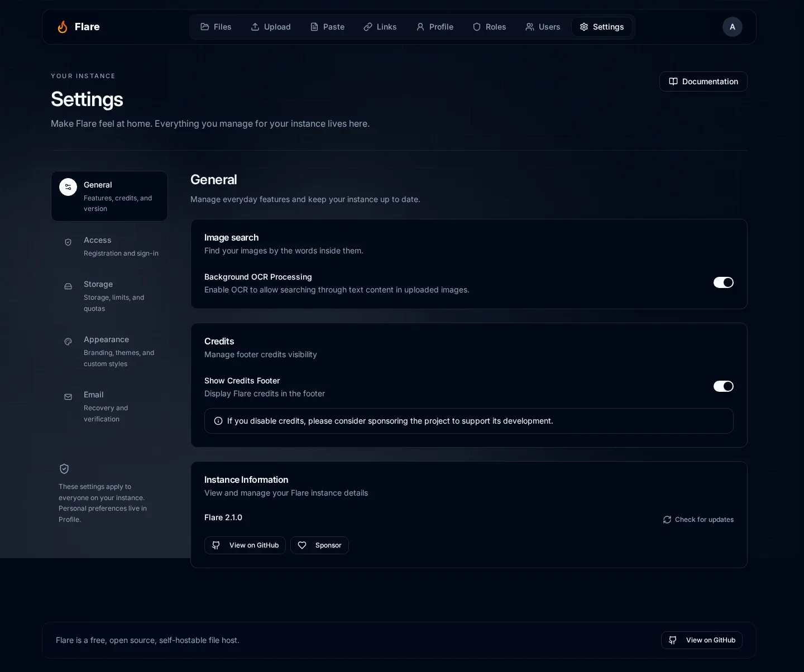
Task: Click the sponsoring notice text
Action: (x=390, y=421)
